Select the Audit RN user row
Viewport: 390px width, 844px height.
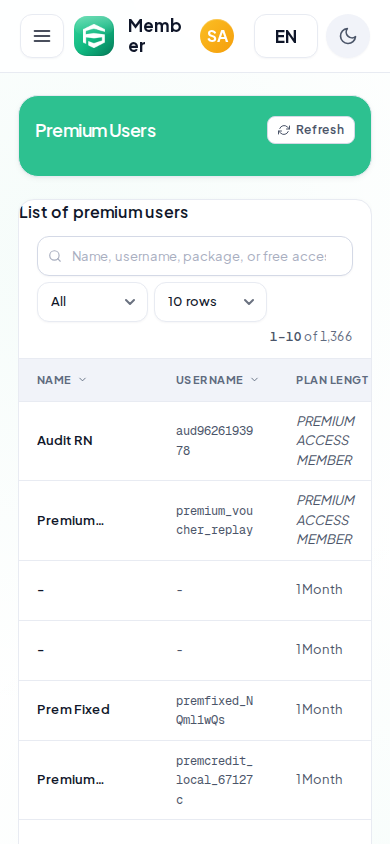pyautogui.click(x=195, y=441)
